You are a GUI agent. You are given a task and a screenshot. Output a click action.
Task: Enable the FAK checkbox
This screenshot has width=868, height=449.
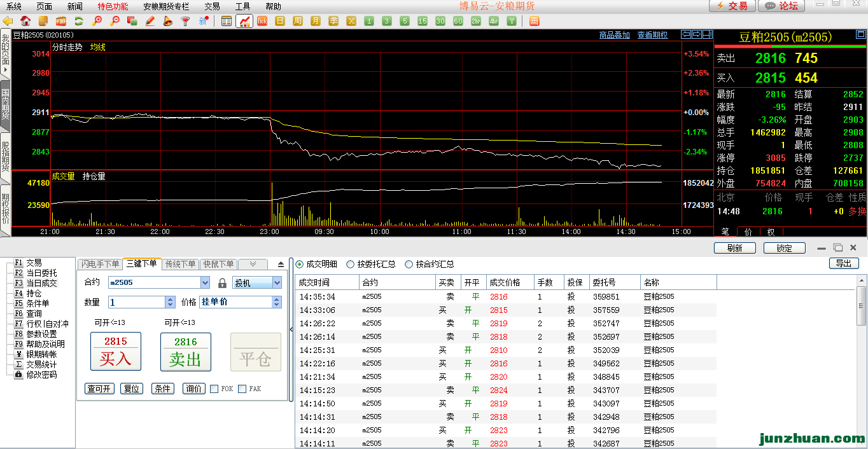click(242, 389)
